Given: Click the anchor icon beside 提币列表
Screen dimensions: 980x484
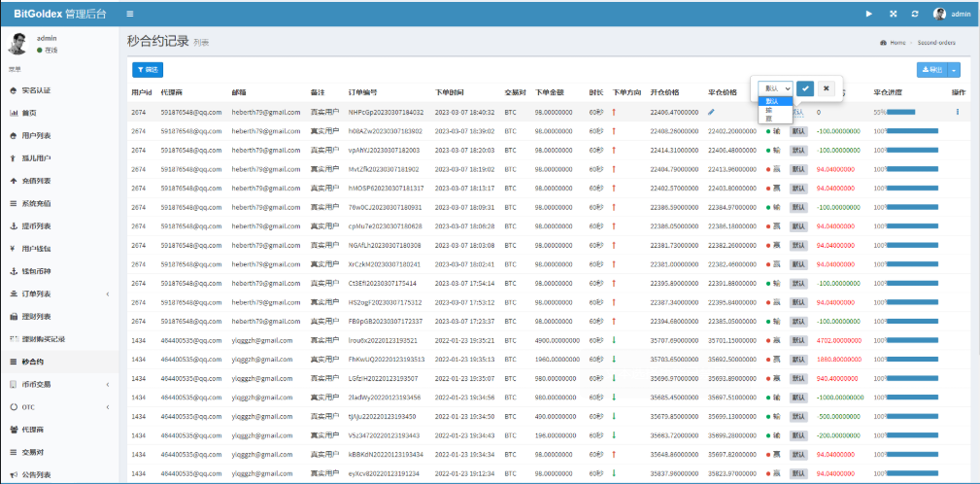Looking at the screenshot, I should click(x=14, y=226).
